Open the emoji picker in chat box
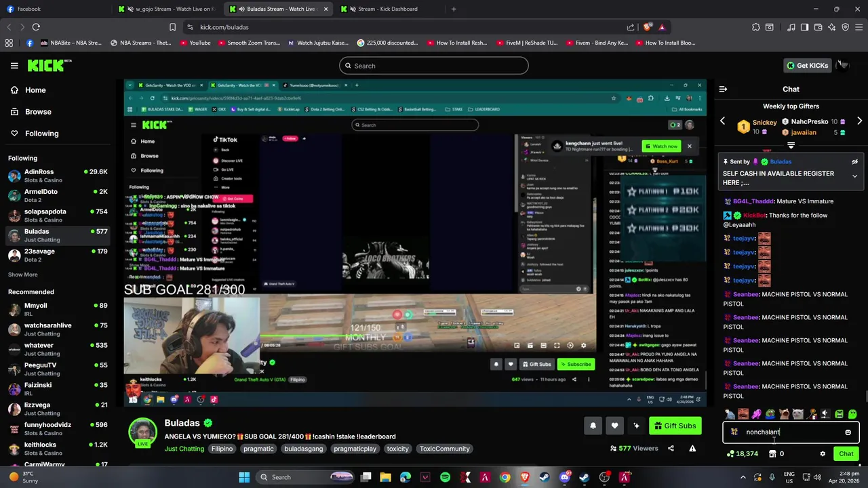 (848, 432)
